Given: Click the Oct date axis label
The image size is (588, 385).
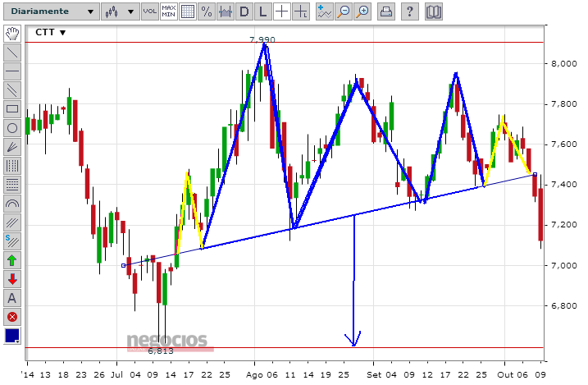Looking at the screenshot, I should tap(504, 374).
